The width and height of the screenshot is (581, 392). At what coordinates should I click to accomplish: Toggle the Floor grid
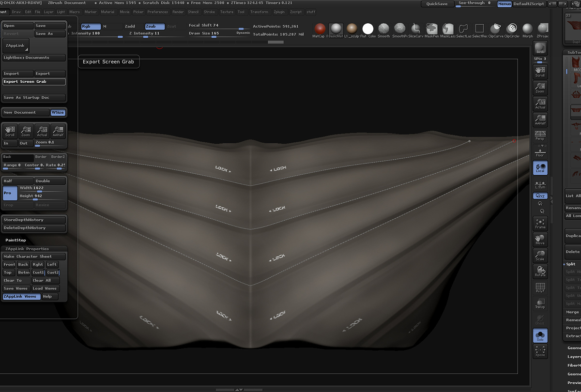click(540, 151)
